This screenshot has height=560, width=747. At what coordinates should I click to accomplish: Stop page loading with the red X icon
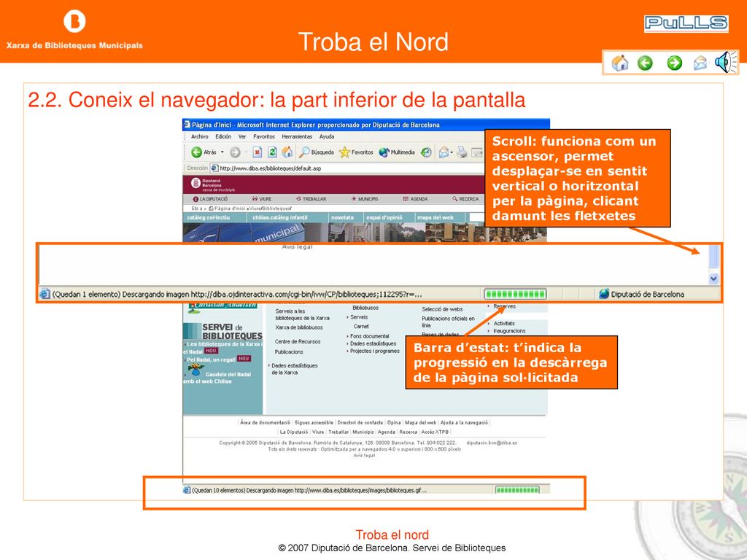tap(258, 152)
